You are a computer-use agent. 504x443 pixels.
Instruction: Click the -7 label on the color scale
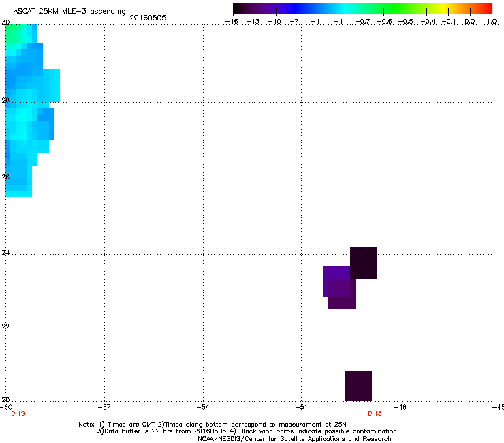(295, 22)
